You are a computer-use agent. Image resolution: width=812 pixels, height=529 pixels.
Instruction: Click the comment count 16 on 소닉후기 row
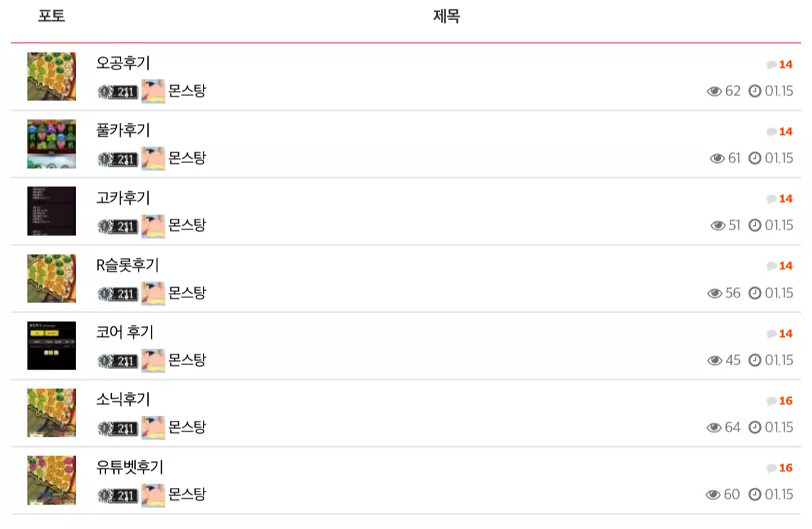tap(785, 401)
